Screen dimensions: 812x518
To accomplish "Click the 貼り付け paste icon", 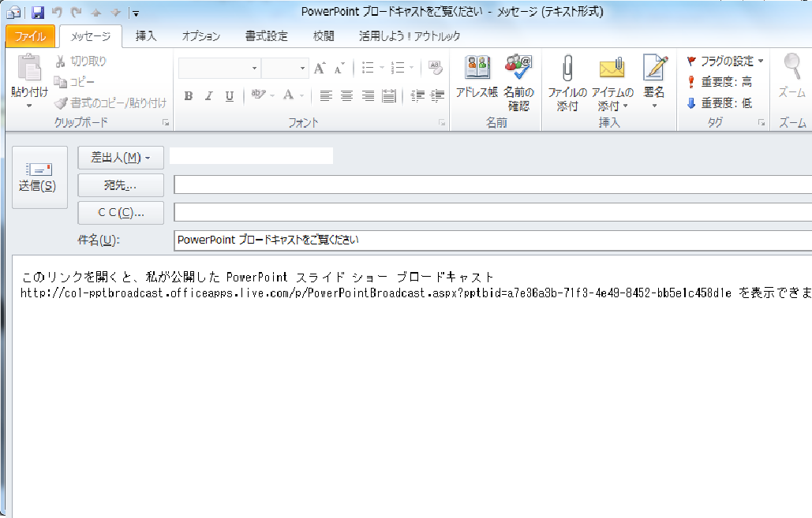I will point(29,69).
